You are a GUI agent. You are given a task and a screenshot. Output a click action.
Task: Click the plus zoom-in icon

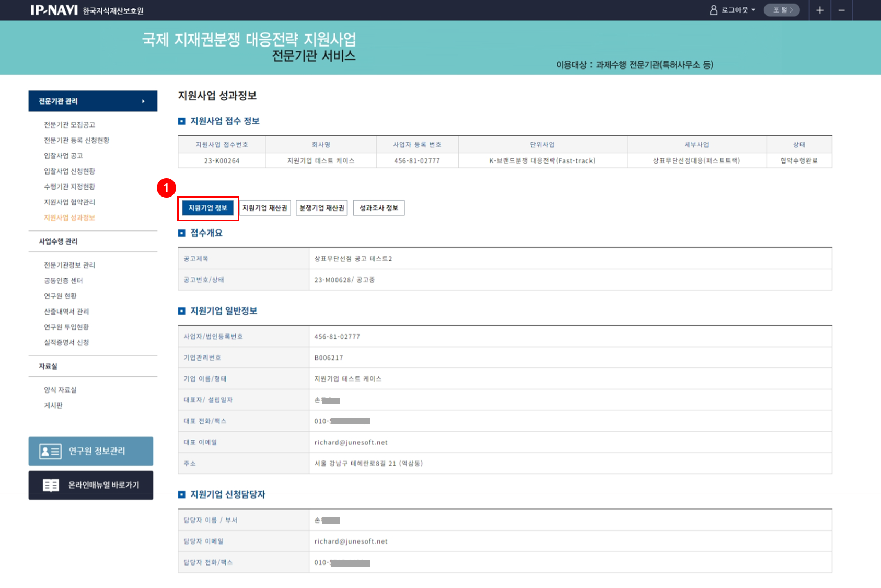(x=820, y=10)
